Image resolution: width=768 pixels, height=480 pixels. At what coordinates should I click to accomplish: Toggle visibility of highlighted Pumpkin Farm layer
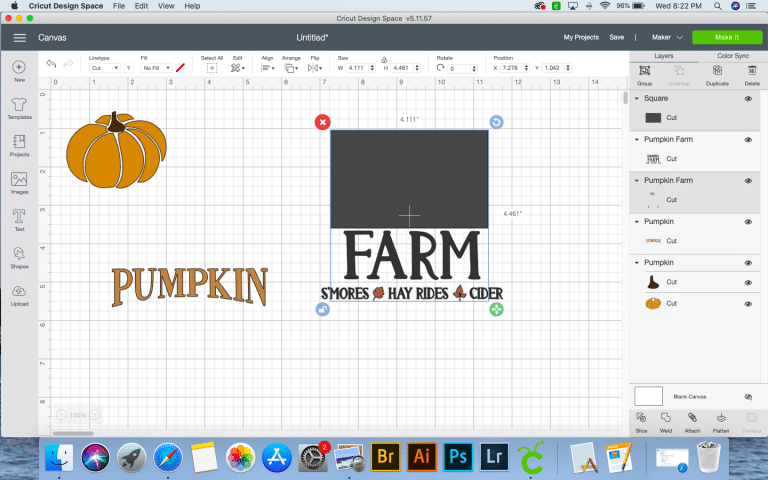748,181
